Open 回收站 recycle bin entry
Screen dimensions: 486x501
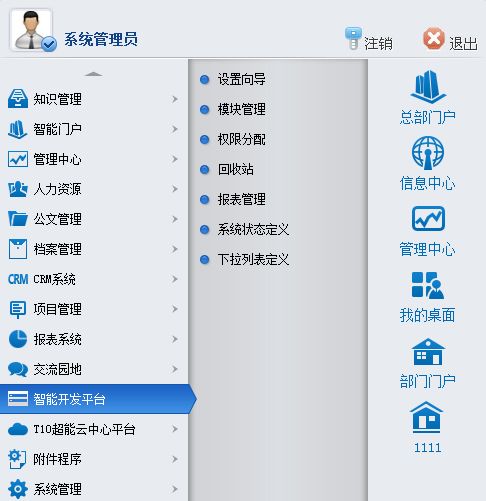(x=236, y=169)
